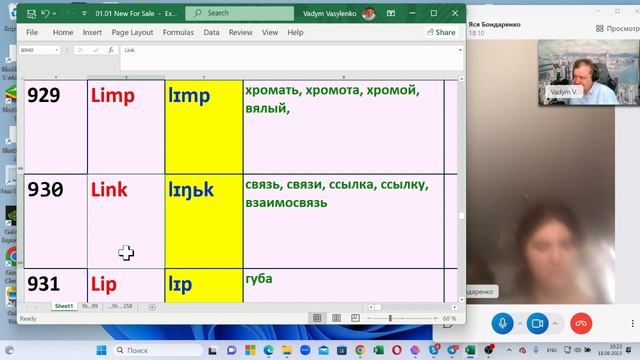Screen dimensions: 640x360
Task: Open the Formulas tab
Action: point(178,32)
